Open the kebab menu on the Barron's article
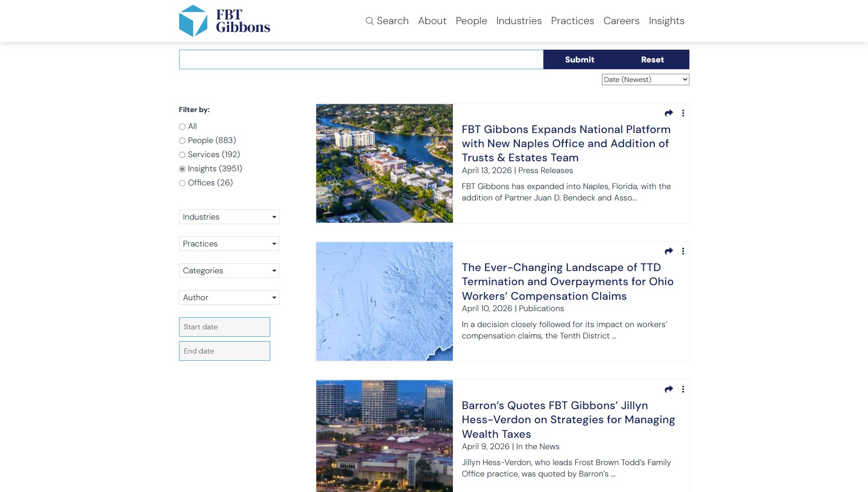The height and width of the screenshot is (492, 868). pos(683,389)
